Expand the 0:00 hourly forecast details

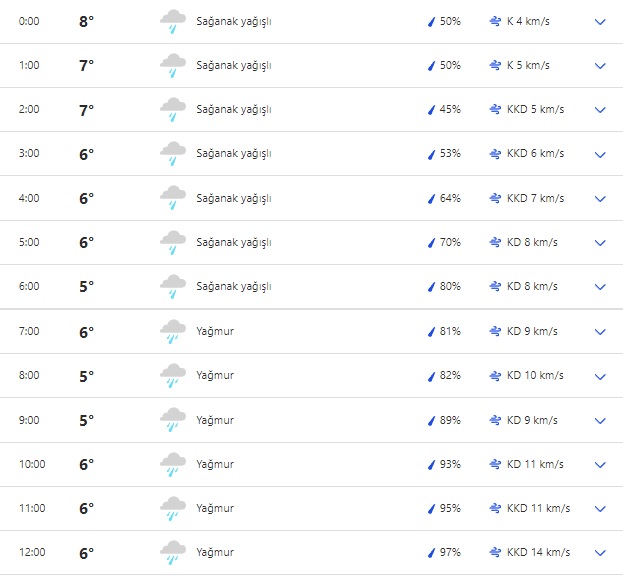coord(600,21)
